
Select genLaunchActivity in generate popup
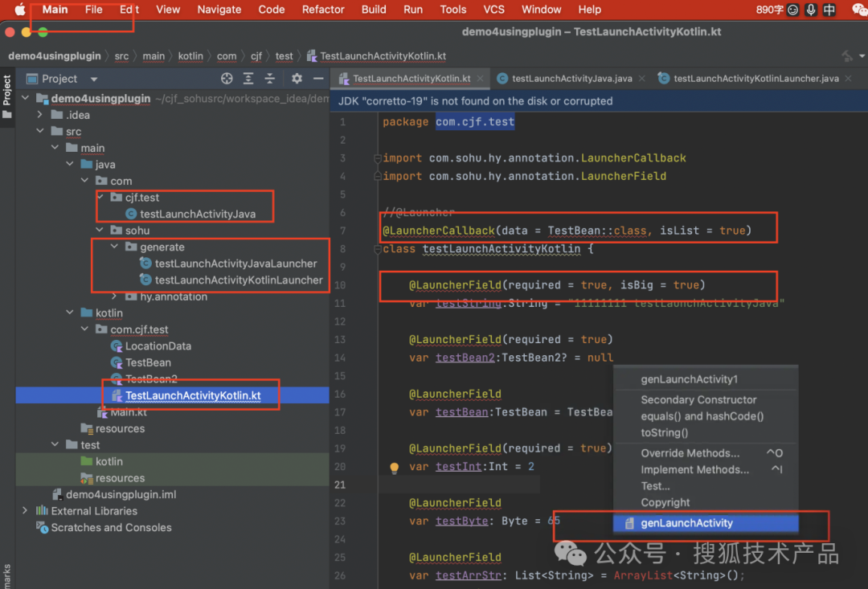click(x=706, y=523)
